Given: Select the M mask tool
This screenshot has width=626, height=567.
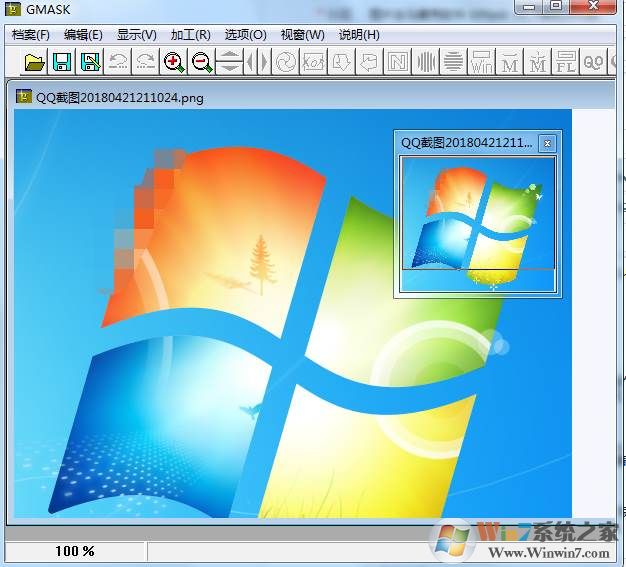Looking at the screenshot, I should pos(509,62).
